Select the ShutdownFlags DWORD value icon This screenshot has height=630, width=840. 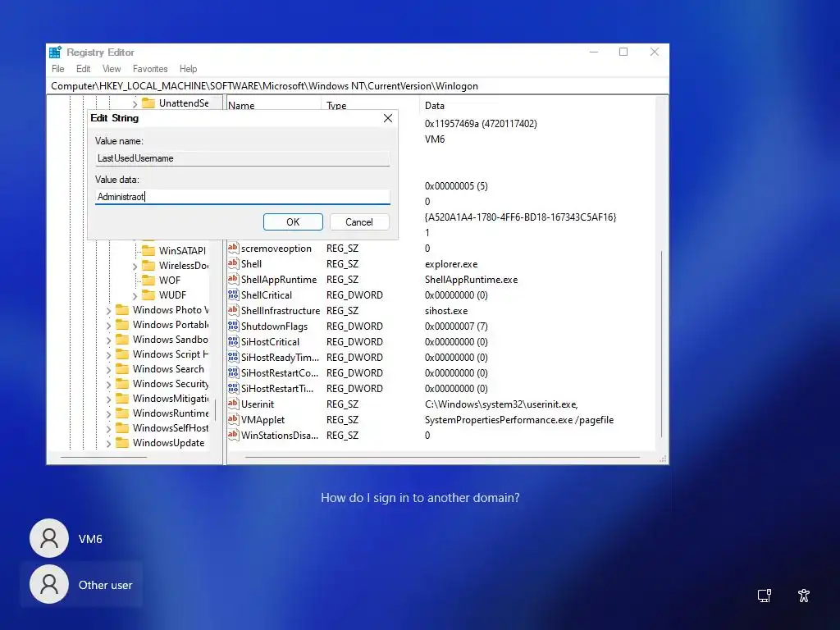(233, 326)
